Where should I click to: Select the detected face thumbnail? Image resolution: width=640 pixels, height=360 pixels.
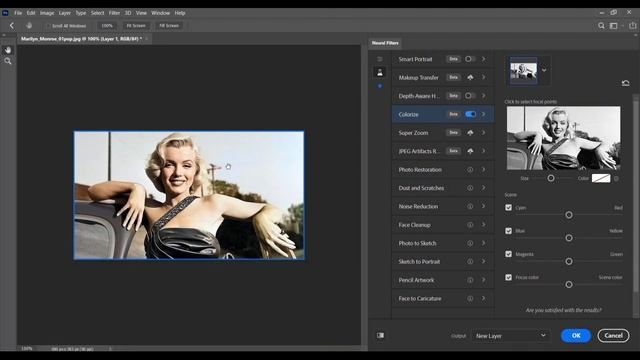click(524, 71)
